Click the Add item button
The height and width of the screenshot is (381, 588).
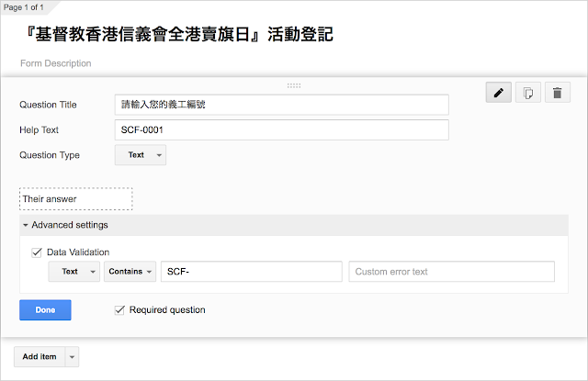tap(40, 356)
